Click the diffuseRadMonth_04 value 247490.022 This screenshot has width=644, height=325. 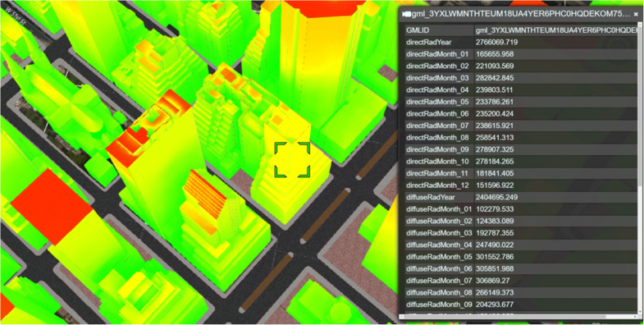click(x=495, y=245)
